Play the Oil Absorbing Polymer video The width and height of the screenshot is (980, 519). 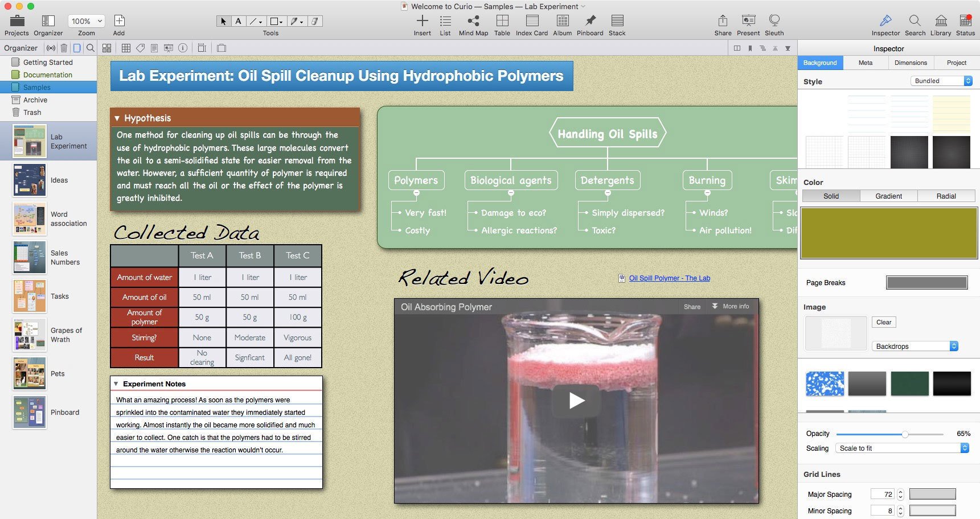(x=576, y=401)
